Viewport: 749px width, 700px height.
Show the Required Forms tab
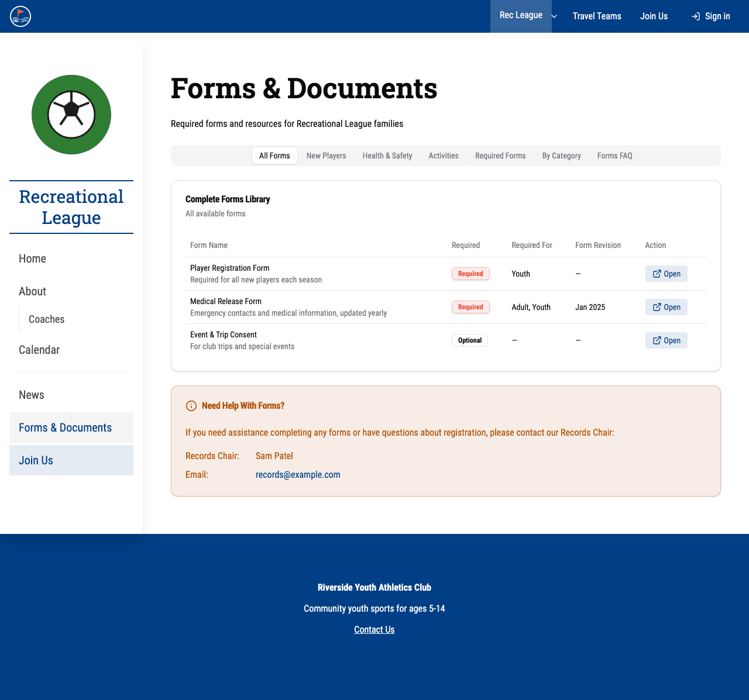click(x=500, y=156)
